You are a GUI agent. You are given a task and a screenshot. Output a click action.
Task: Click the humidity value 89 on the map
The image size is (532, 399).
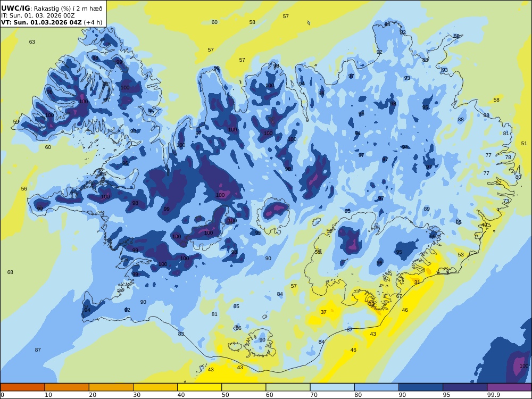coord(427,209)
